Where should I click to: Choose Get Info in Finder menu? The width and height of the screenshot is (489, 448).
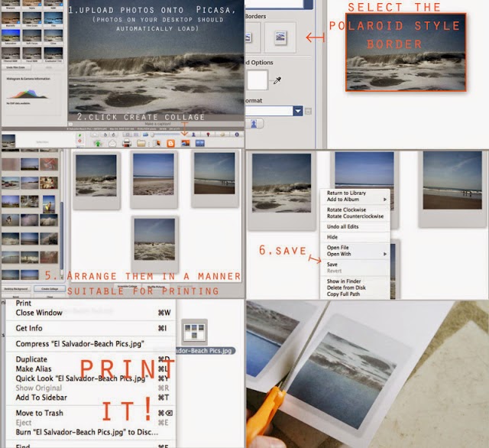click(90, 328)
